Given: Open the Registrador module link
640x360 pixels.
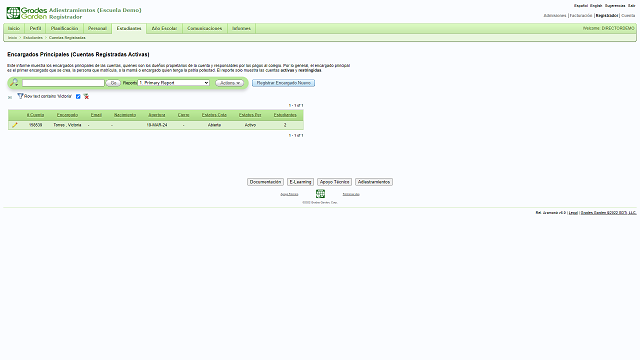Looking at the screenshot, I should (607, 16).
